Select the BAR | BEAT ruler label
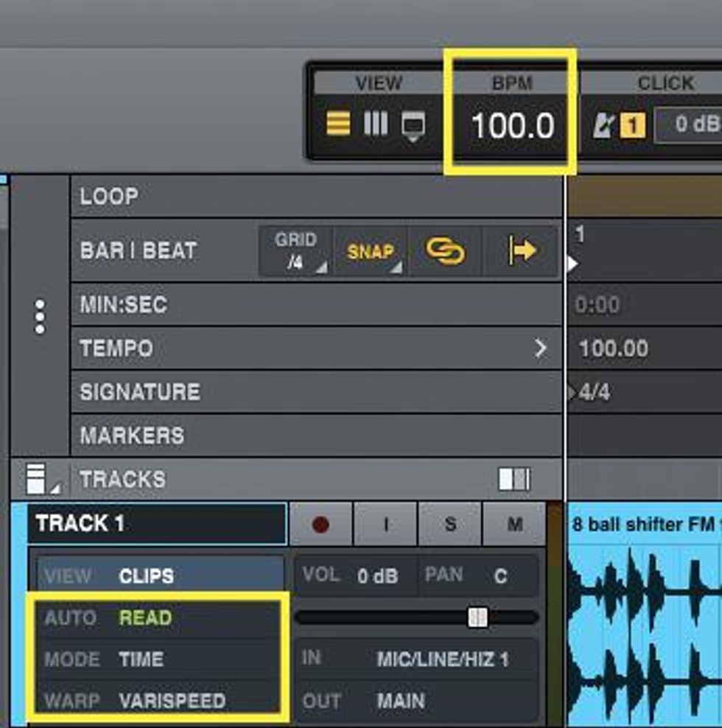The image size is (722, 728). pos(139,251)
